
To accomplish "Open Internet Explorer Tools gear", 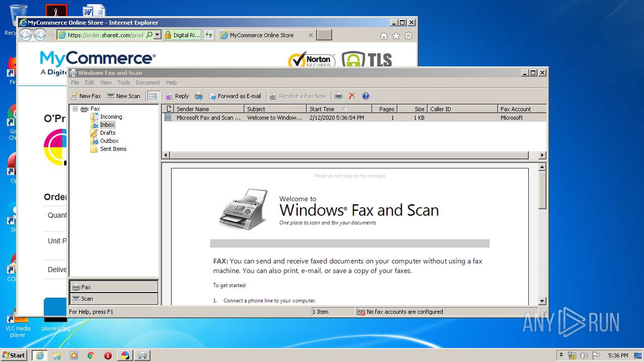I will tap(409, 36).
